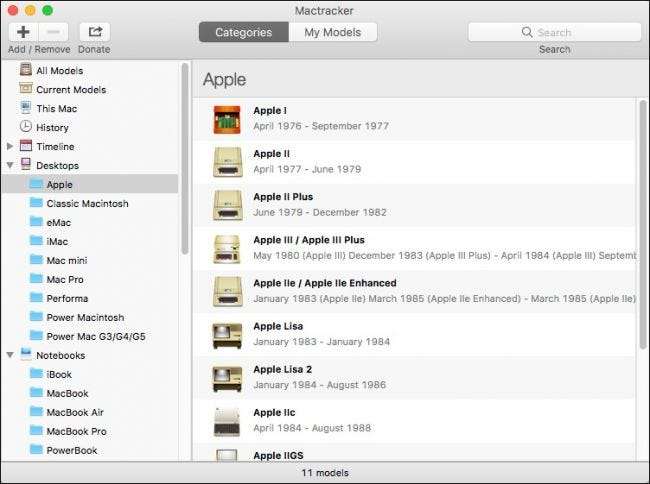Click the Apple I circuit board icon
Viewport: 650px width, 484px height.
coord(227,120)
